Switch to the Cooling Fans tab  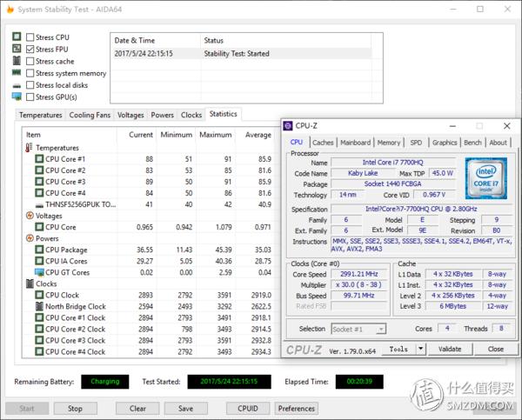(90, 115)
